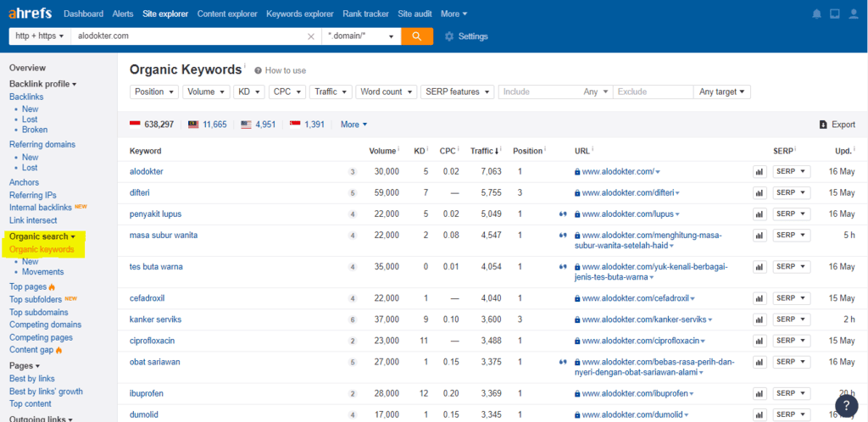Open the chart icon for obat sariawan row

point(759,362)
